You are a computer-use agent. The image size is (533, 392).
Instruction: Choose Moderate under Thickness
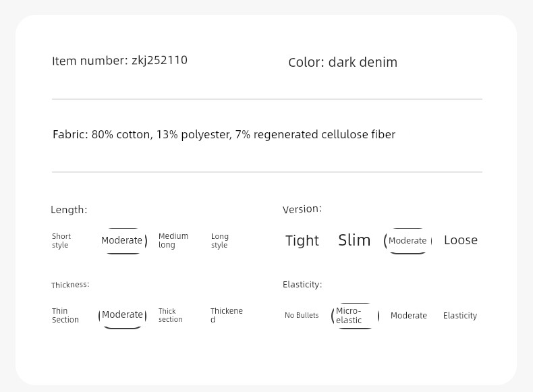(x=122, y=316)
